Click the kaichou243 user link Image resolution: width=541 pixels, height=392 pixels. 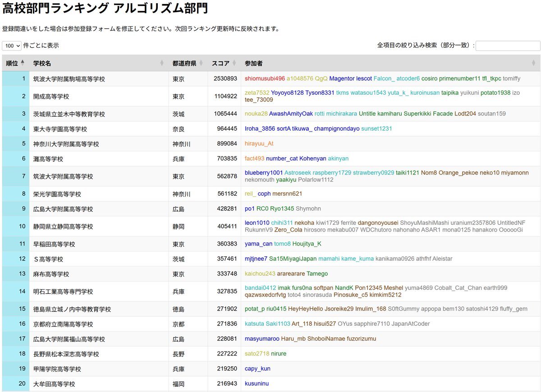(x=260, y=273)
